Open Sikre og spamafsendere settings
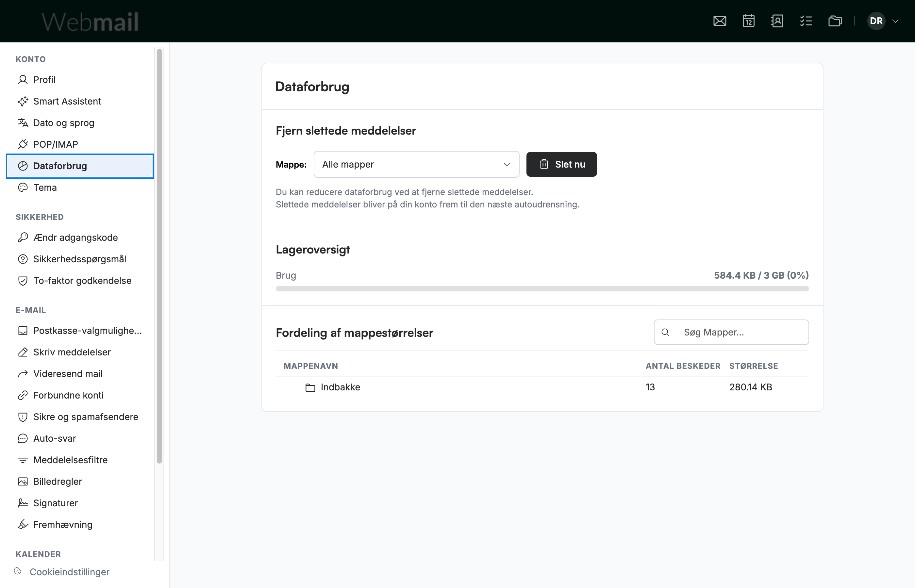The width and height of the screenshot is (915, 588). [x=80, y=417]
